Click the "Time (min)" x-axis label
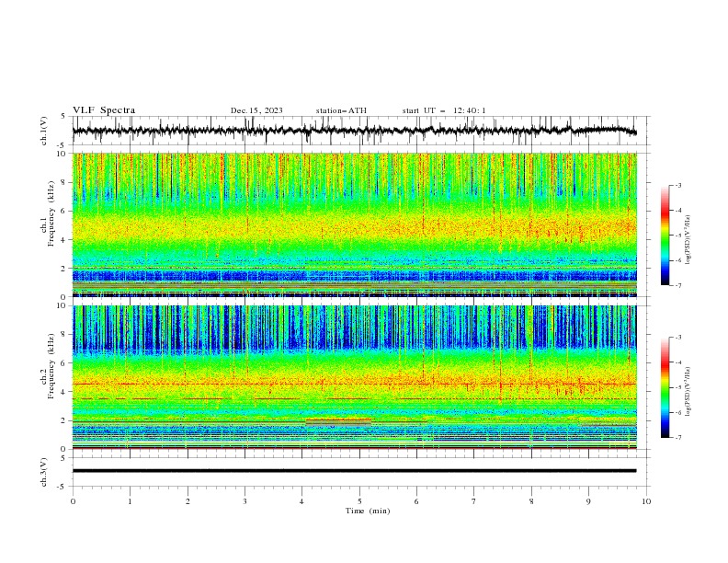 [368, 511]
